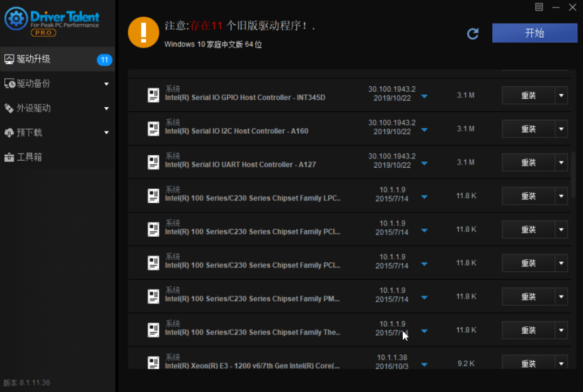
Task: Click device icon for Chipset Family PM row
Action: tap(153, 297)
